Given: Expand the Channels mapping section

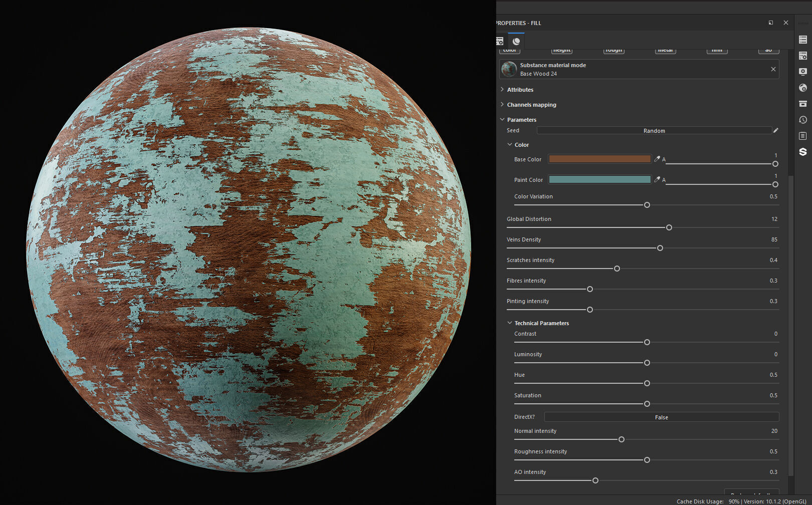Looking at the screenshot, I should [x=502, y=105].
